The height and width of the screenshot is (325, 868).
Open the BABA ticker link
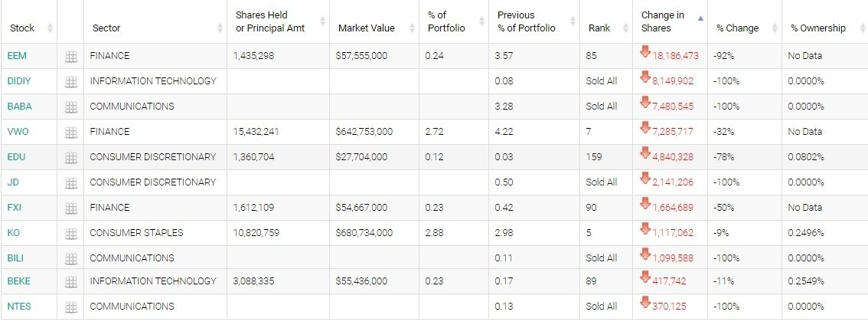19,107
